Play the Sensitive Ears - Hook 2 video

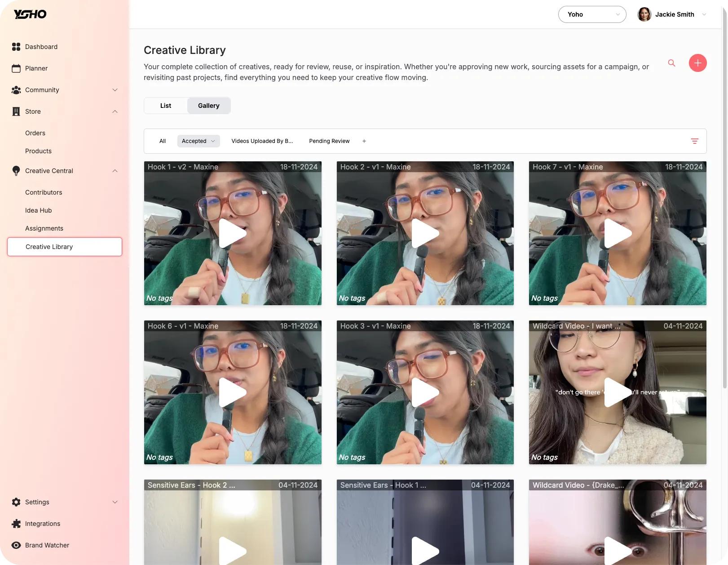(233, 551)
